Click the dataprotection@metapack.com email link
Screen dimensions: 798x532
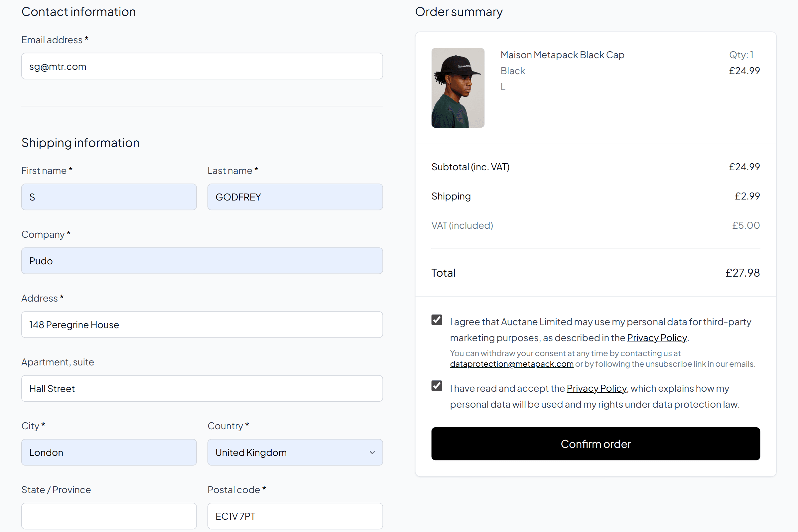pyautogui.click(x=511, y=364)
